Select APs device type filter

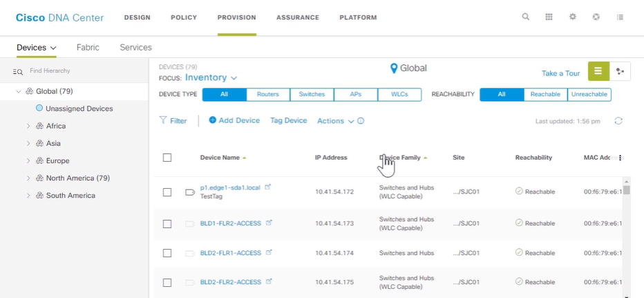pos(356,94)
